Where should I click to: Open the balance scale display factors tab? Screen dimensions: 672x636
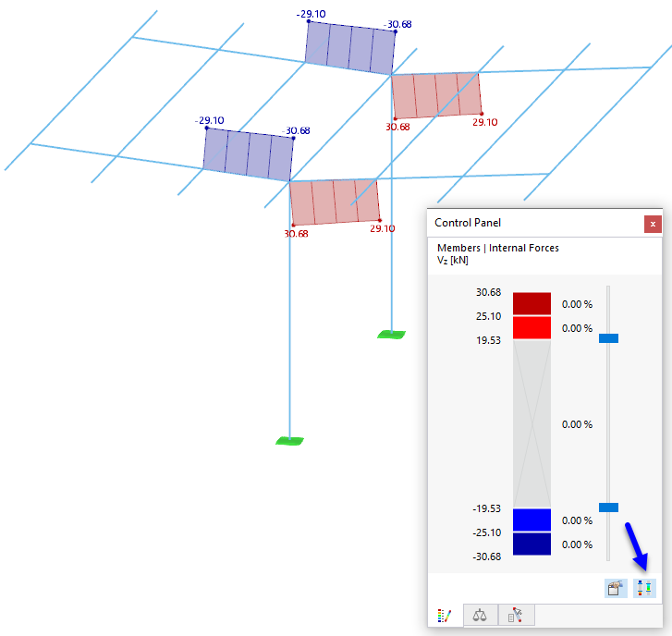tap(480, 616)
